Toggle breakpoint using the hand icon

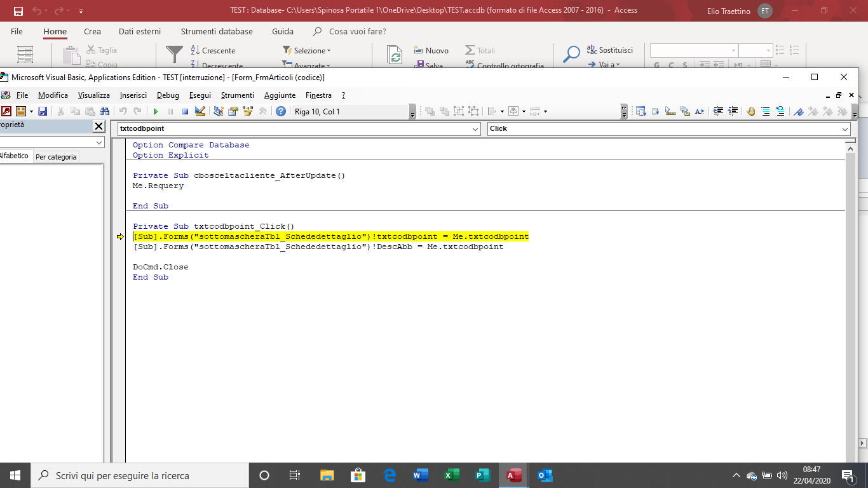point(751,111)
